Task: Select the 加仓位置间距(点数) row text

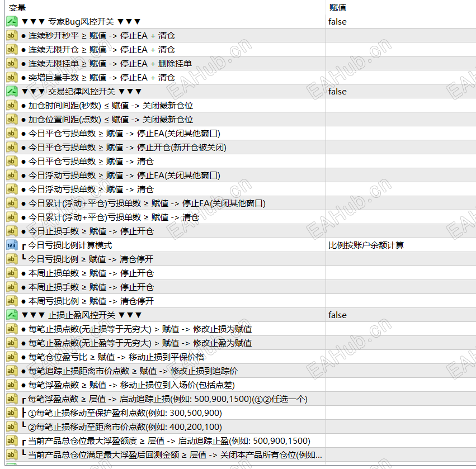Action: click(x=107, y=119)
